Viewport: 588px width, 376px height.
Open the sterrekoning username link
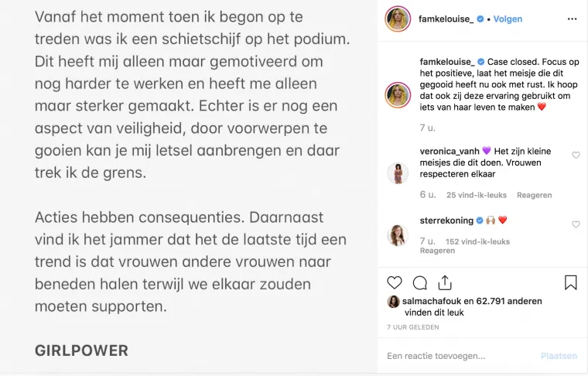tap(446, 220)
